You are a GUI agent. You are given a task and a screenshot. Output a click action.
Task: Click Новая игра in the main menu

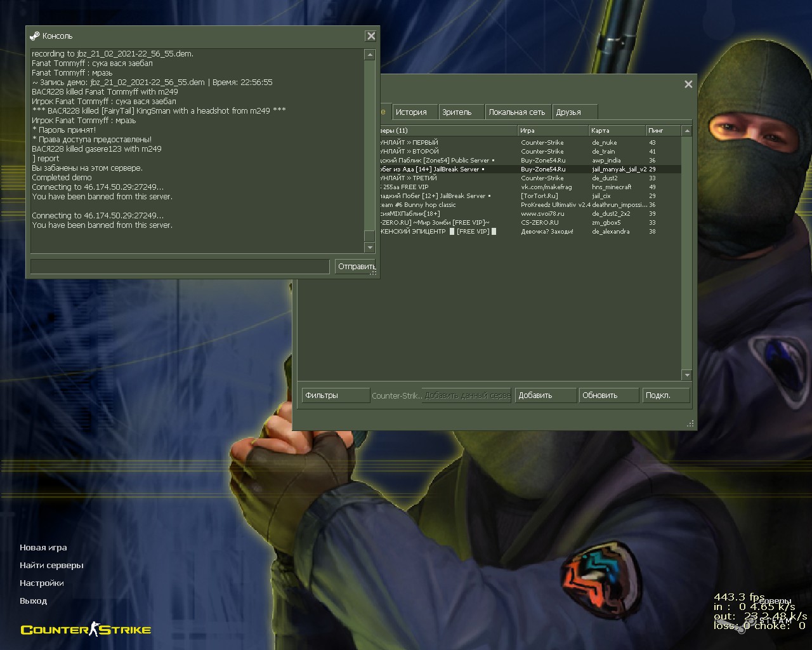tap(43, 548)
